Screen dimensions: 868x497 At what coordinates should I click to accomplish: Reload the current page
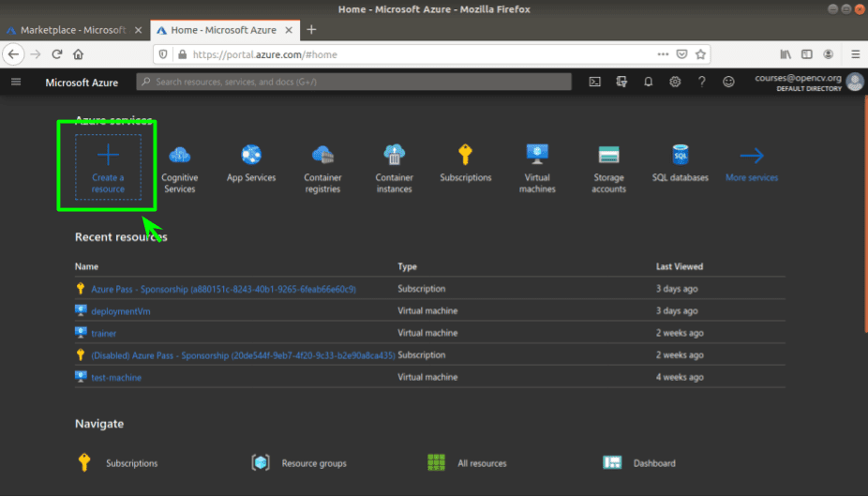tap(57, 54)
